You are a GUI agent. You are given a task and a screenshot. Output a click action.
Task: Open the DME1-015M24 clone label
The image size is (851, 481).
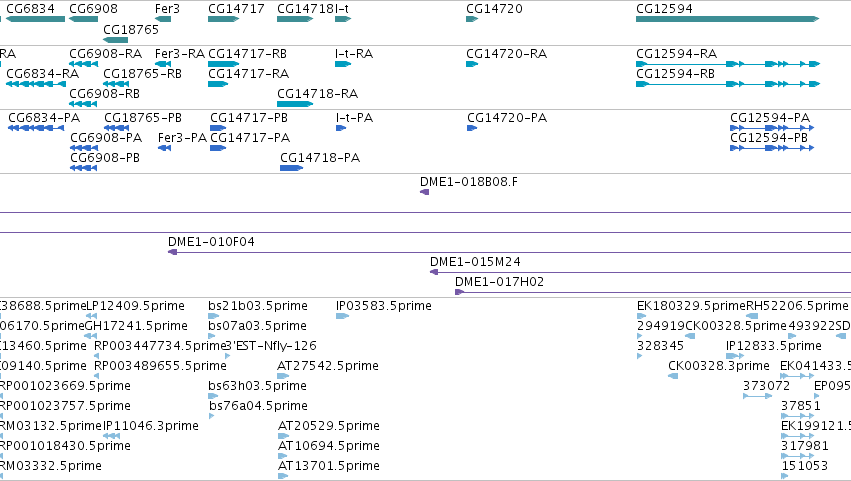coord(475,262)
